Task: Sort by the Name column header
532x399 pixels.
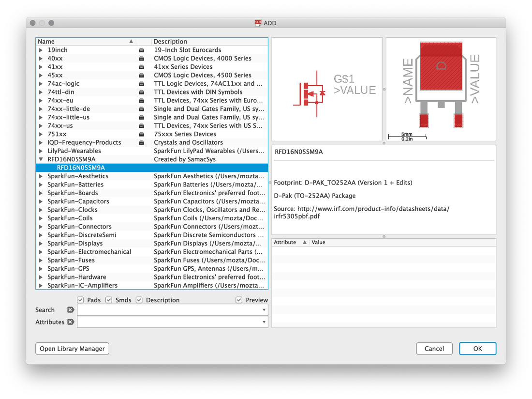Action: pyautogui.click(x=86, y=42)
